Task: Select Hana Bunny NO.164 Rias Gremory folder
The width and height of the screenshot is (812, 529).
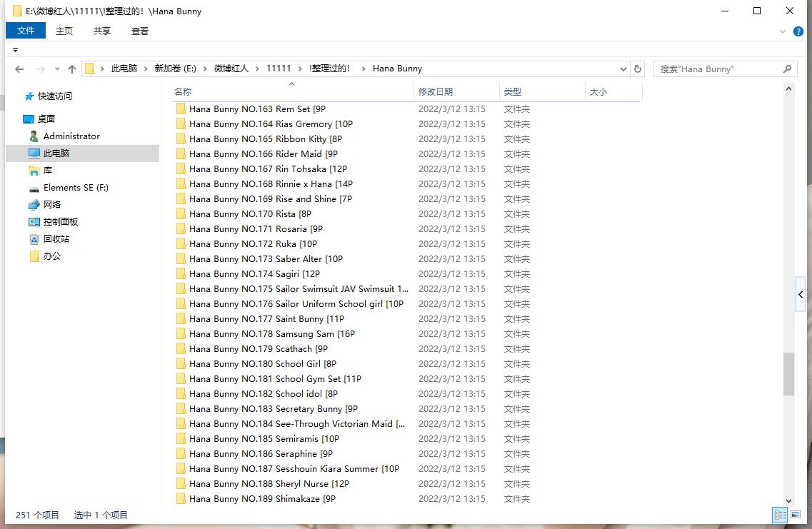Action: point(271,124)
